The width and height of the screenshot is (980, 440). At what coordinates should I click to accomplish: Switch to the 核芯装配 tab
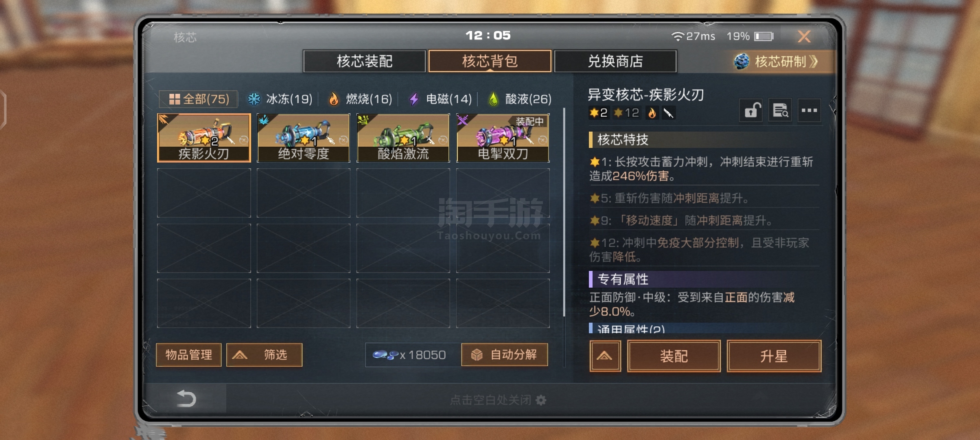[364, 62]
